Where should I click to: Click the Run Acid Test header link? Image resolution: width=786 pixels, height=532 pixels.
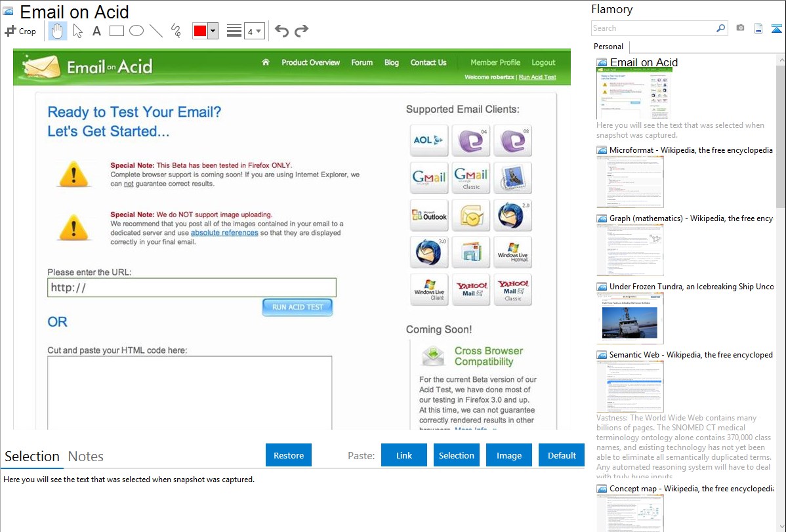click(537, 77)
